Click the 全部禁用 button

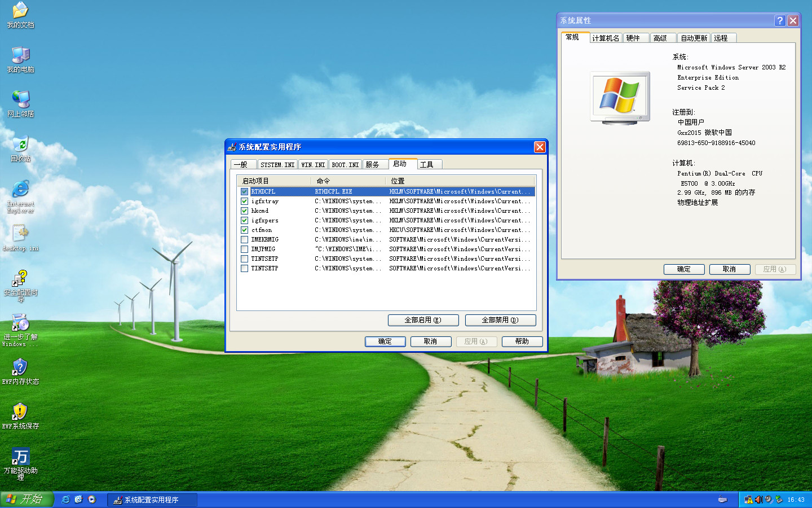[500, 320]
